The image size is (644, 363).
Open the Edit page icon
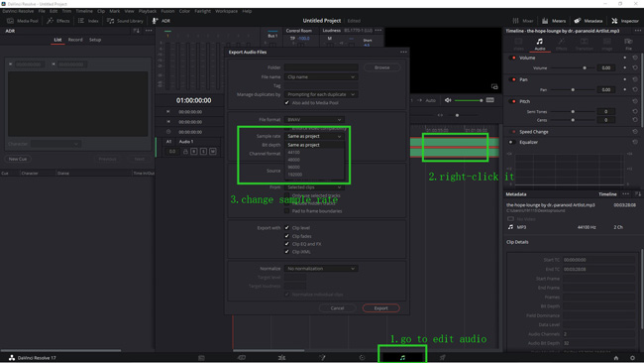tap(281, 358)
